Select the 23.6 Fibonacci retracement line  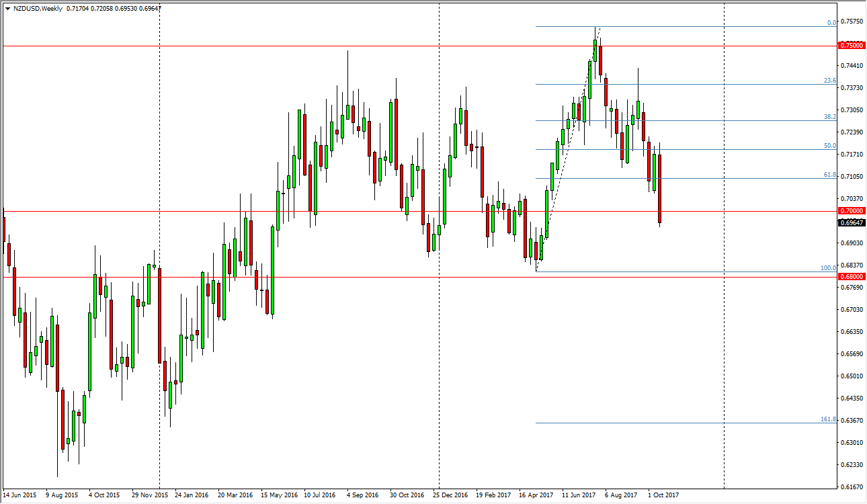(672, 83)
